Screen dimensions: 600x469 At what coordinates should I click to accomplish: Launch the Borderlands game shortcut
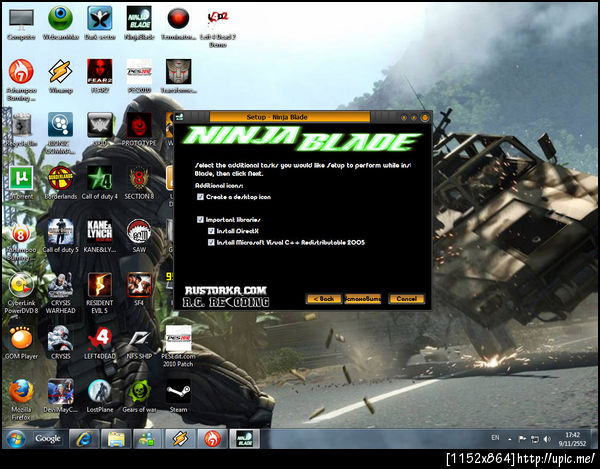[60, 183]
